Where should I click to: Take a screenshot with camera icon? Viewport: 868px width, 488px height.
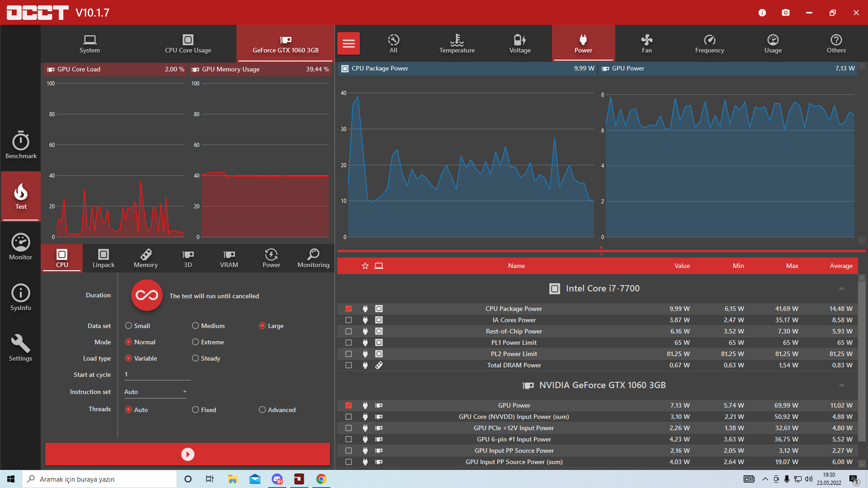(x=786, y=13)
